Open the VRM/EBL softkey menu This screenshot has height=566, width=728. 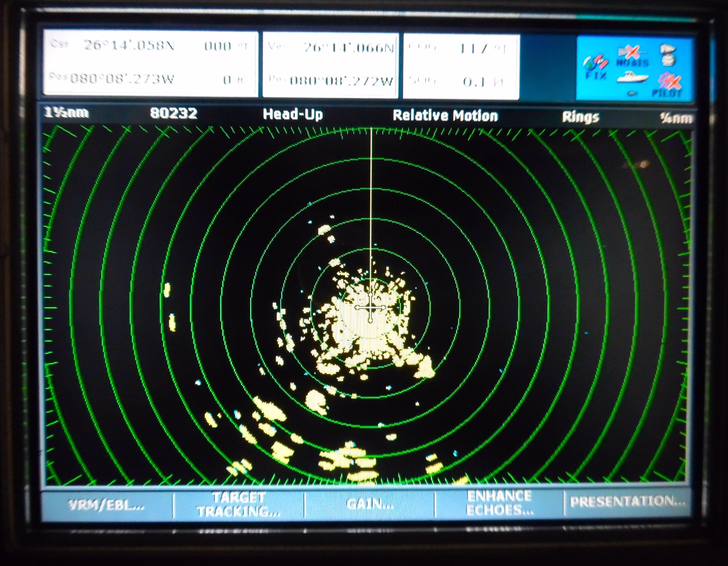point(106,505)
